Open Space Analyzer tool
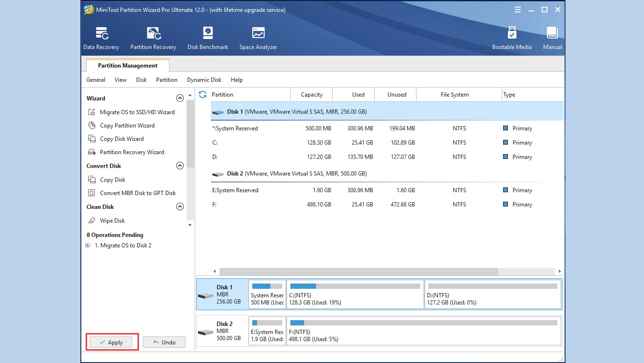Screen dimensions: 644x363 (x=258, y=38)
